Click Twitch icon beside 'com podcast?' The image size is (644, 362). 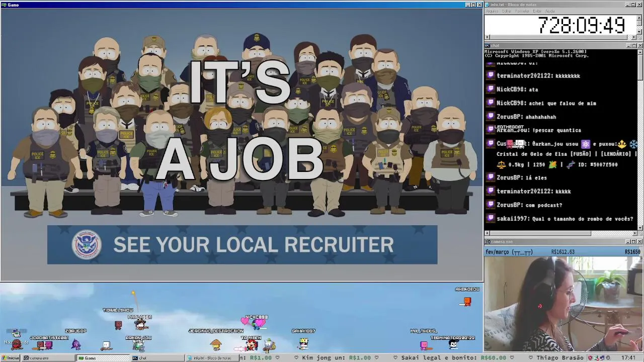point(491,205)
